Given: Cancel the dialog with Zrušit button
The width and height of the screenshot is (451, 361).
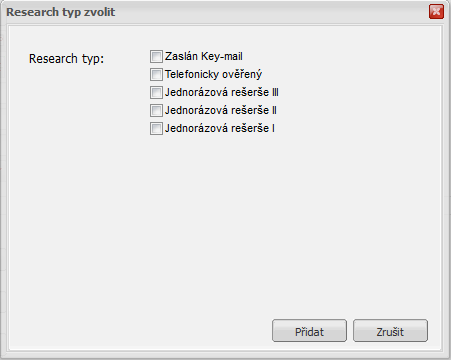Looking at the screenshot, I should point(390,331).
